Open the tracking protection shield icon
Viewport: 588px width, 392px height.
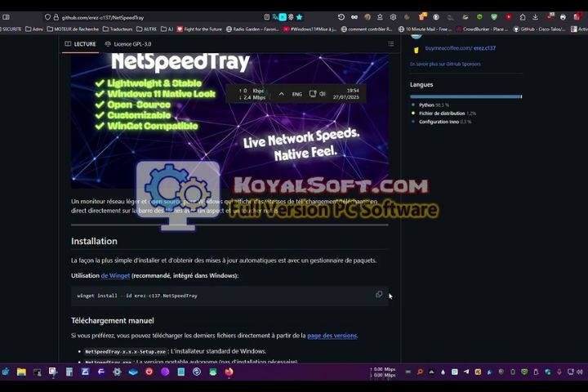tap(47, 17)
